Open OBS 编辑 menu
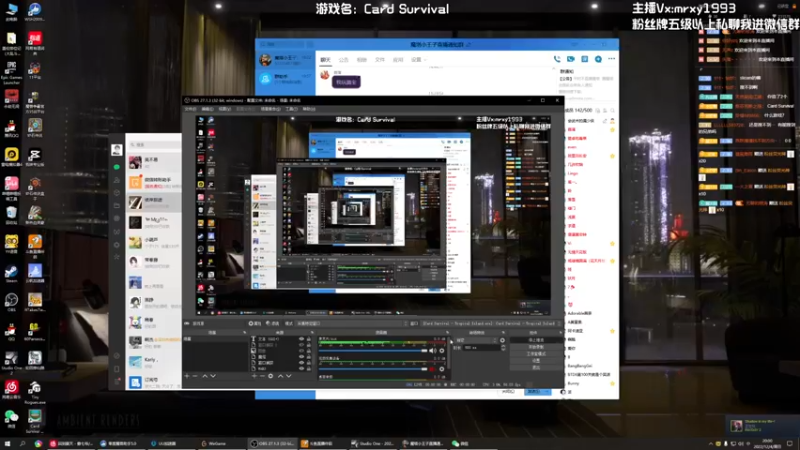800x450 pixels. (x=208, y=109)
